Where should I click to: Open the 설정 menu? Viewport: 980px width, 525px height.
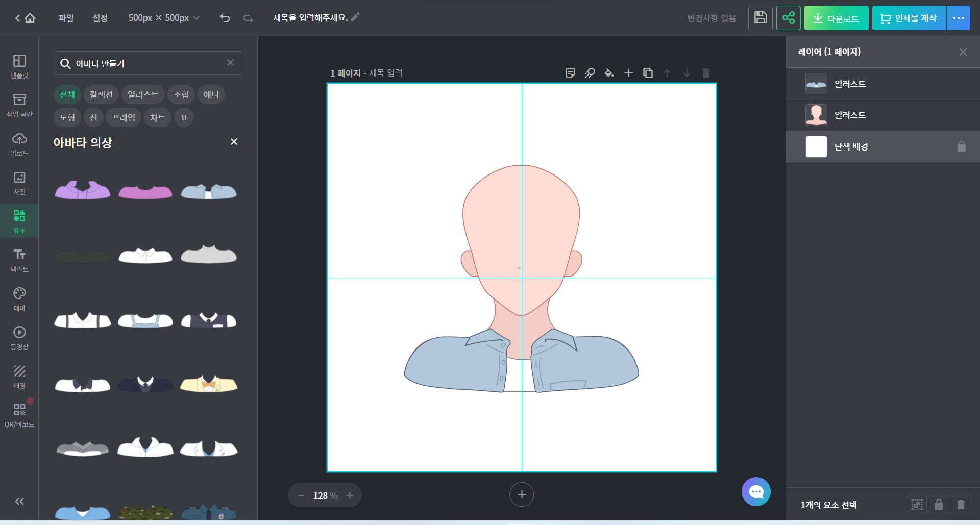pos(100,18)
